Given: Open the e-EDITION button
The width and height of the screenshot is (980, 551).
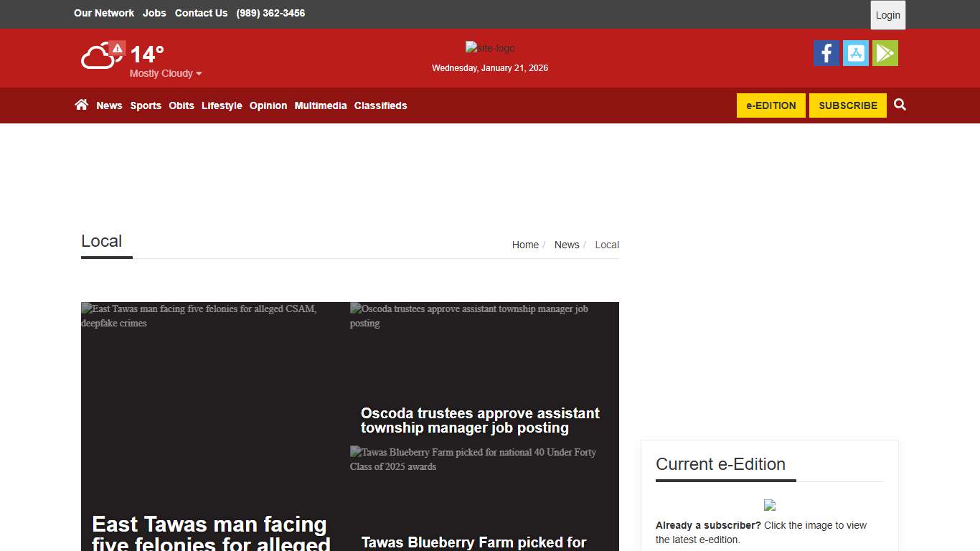Looking at the screenshot, I should point(771,105).
